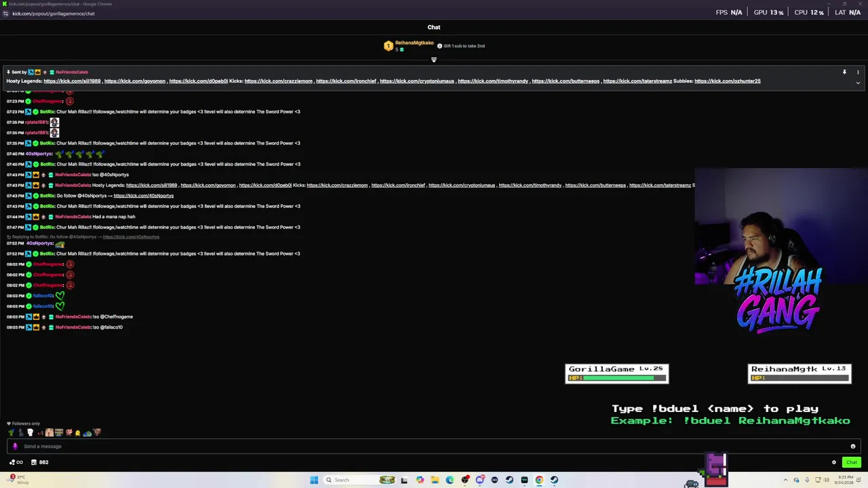This screenshot has height=488, width=868.
Task: Select the last quick emote in emote row
Action: click(97, 432)
